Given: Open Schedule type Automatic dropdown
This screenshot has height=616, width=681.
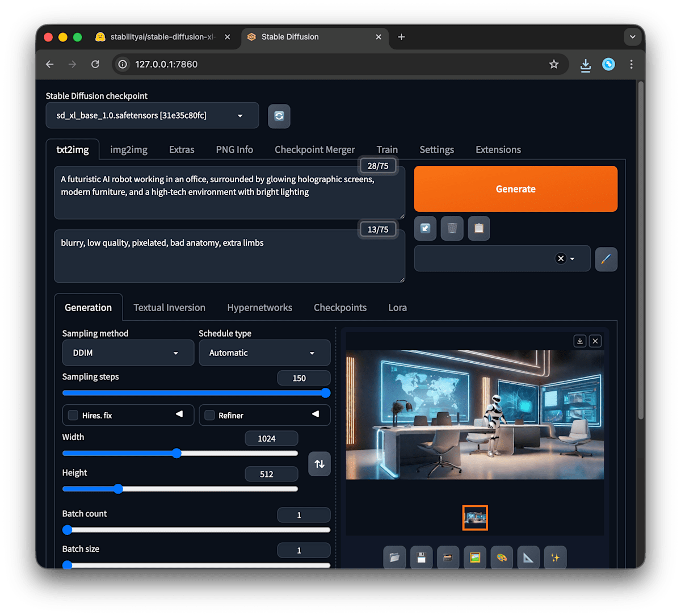Looking at the screenshot, I should [x=264, y=353].
